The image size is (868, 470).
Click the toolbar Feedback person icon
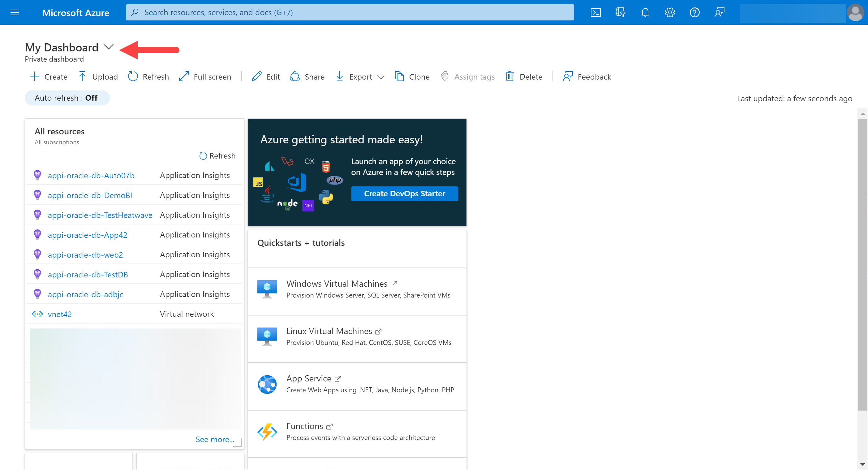pyautogui.click(x=568, y=76)
